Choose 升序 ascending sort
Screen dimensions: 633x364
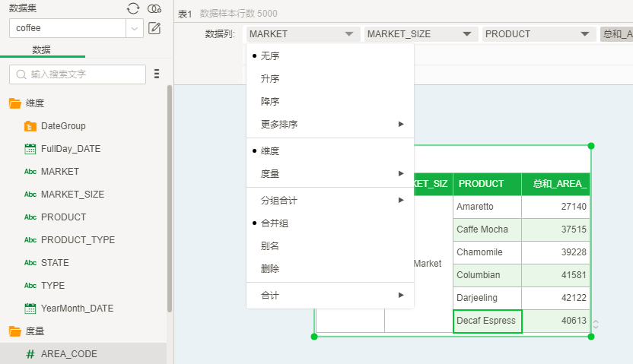(x=270, y=79)
